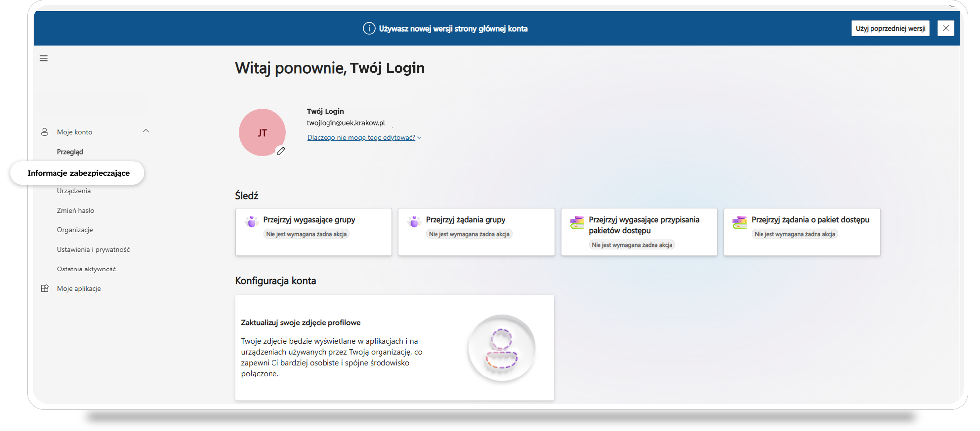
Task: Click the info icon in the banner
Action: pyautogui.click(x=369, y=29)
